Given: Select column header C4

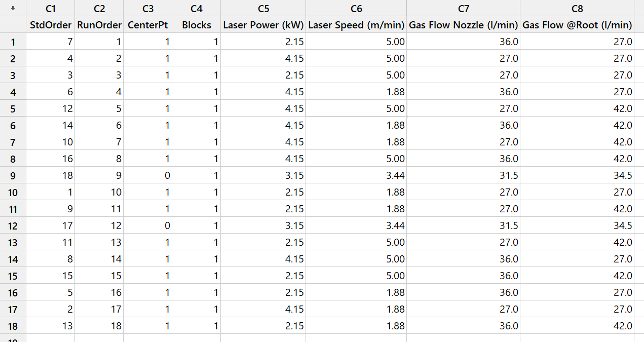Looking at the screenshot, I should click(x=196, y=8).
